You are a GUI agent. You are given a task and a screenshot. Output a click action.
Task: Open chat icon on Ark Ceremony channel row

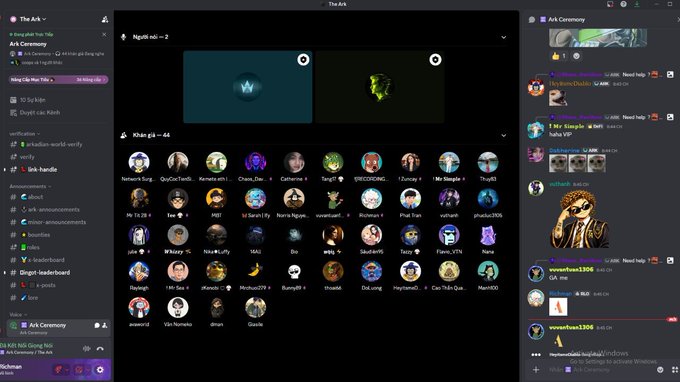[x=97, y=325]
